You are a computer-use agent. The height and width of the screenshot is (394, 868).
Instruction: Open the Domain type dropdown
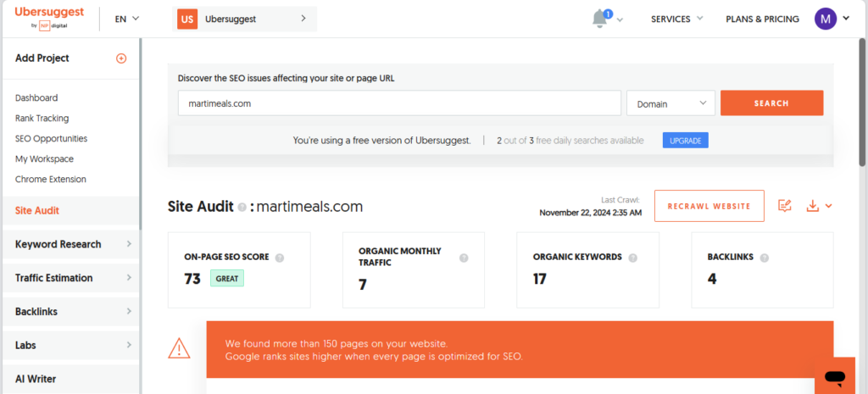click(671, 103)
